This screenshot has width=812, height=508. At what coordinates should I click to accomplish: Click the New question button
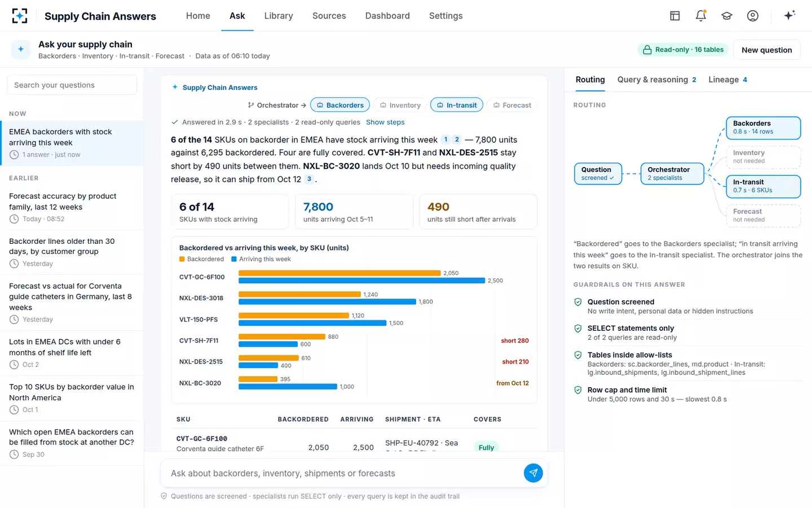click(766, 50)
